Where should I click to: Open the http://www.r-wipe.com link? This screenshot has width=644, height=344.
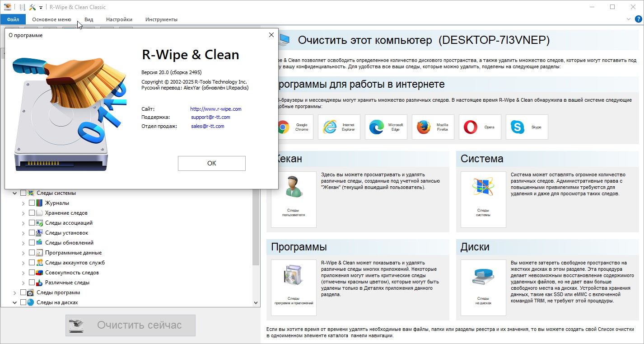(x=216, y=109)
